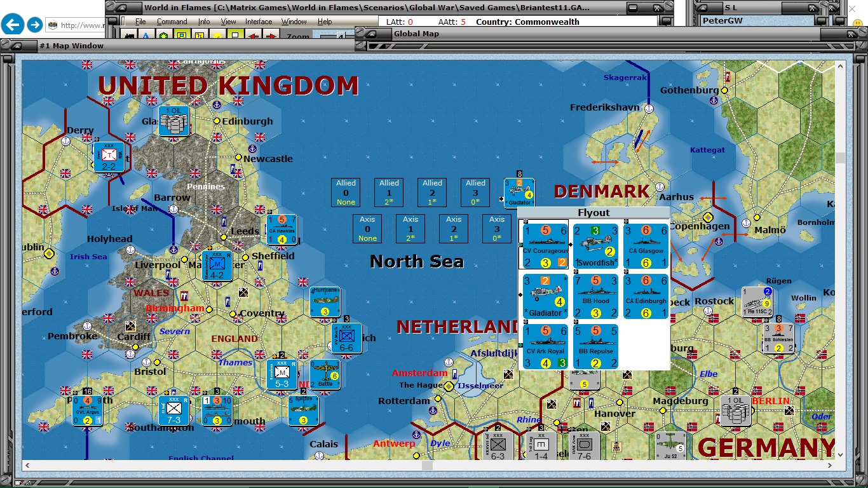Select the Gladiator fighter counter inside the Flyout
868x488 pixels.
click(x=545, y=296)
